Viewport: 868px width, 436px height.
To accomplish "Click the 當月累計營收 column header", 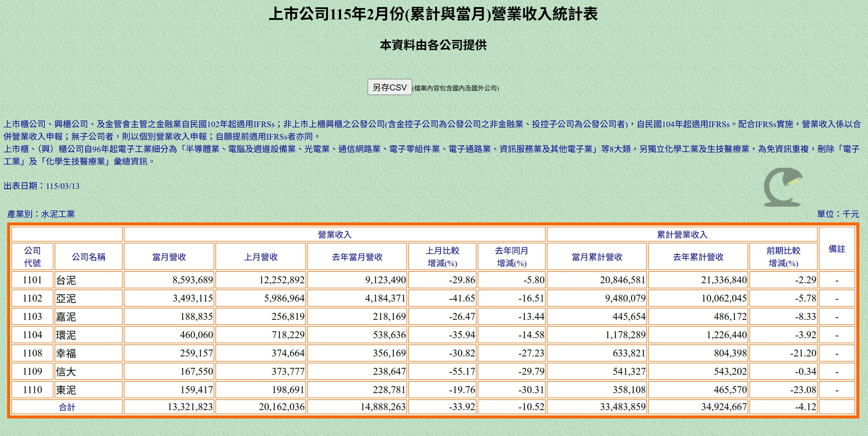I will tap(597, 257).
